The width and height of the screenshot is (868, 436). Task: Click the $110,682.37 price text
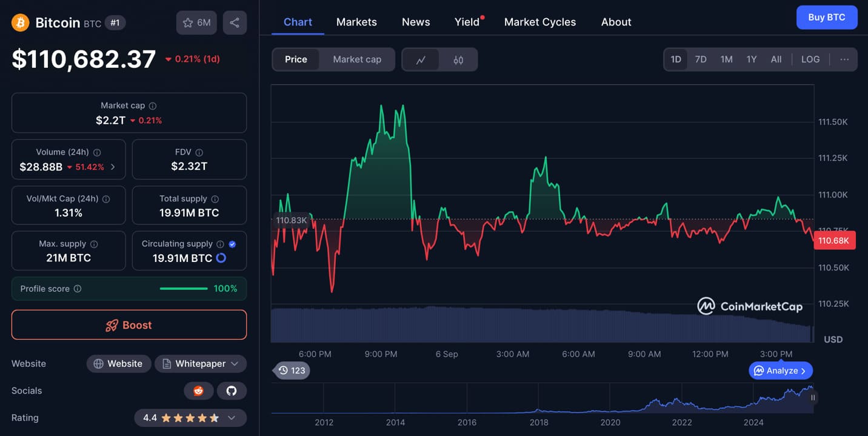click(84, 59)
